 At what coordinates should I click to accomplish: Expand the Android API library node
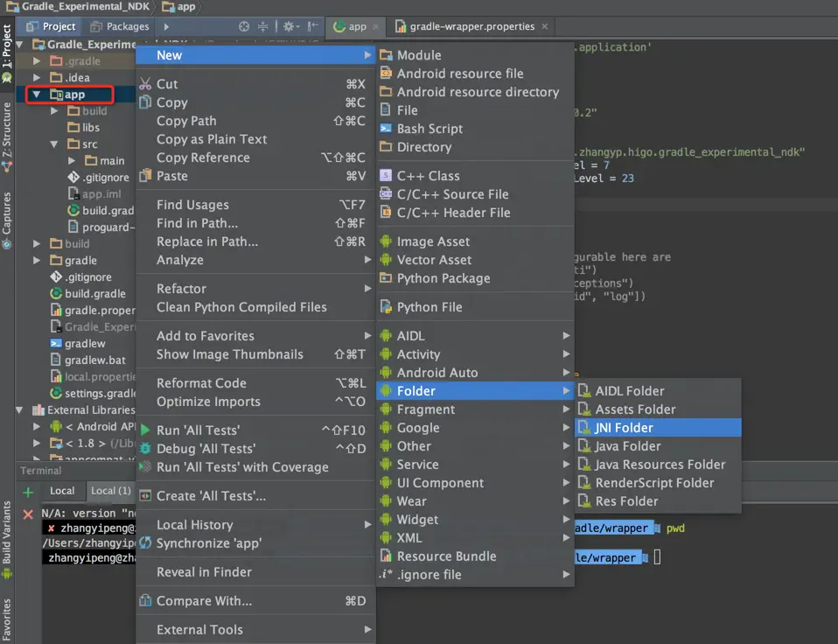pyautogui.click(x=37, y=426)
